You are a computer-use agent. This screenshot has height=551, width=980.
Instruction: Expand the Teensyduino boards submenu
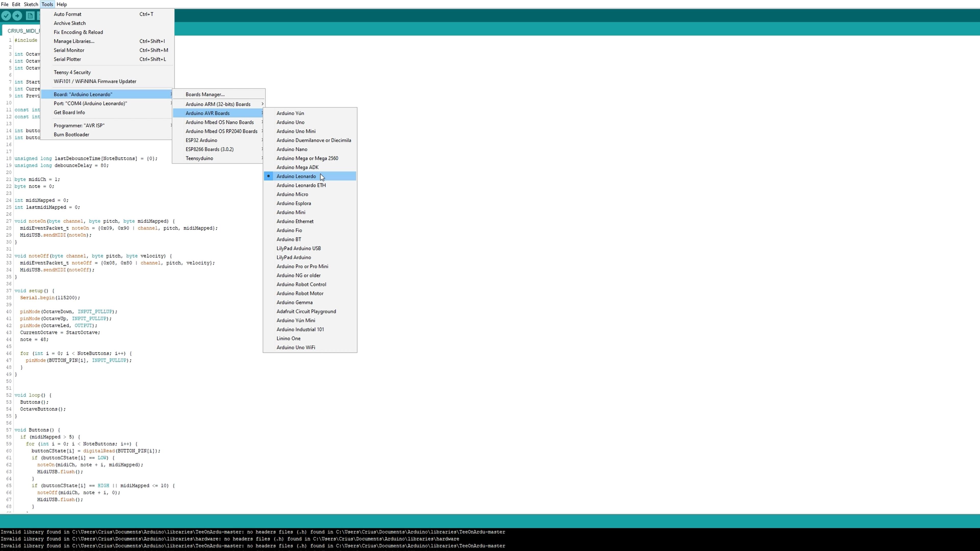[x=199, y=158]
